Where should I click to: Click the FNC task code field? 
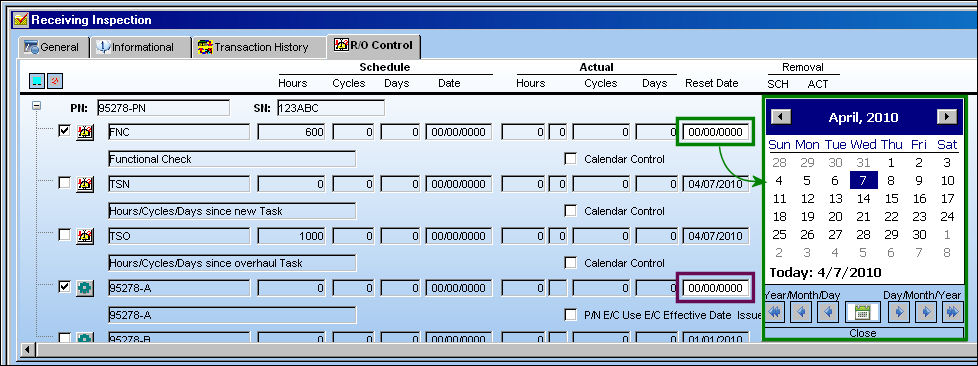[178, 132]
